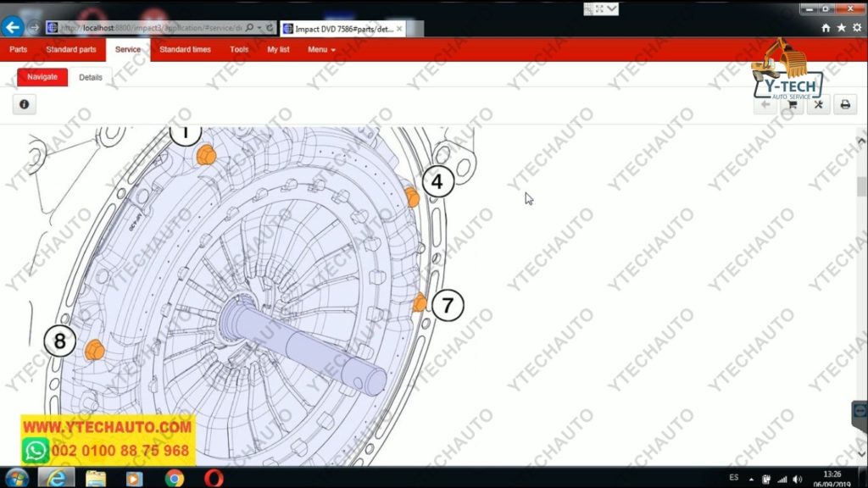Viewport: 868px width, 488px height.
Task: Open browser home page icon
Action: point(826,28)
